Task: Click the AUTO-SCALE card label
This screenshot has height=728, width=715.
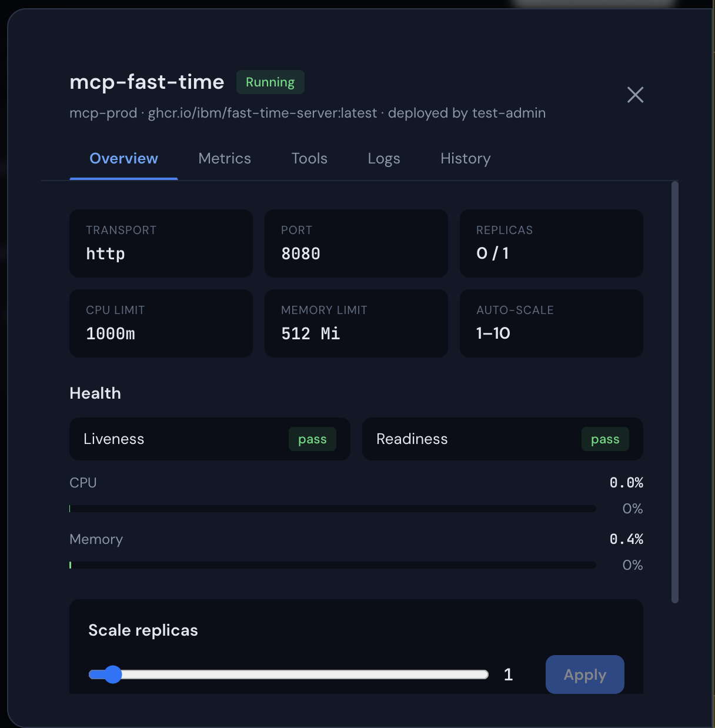Action: pos(515,310)
